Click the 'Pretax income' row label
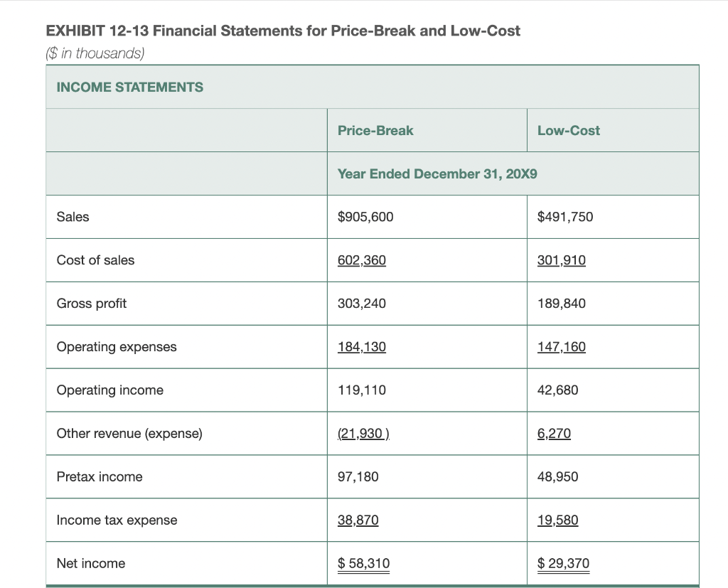728x588 pixels. [x=100, y=476]
